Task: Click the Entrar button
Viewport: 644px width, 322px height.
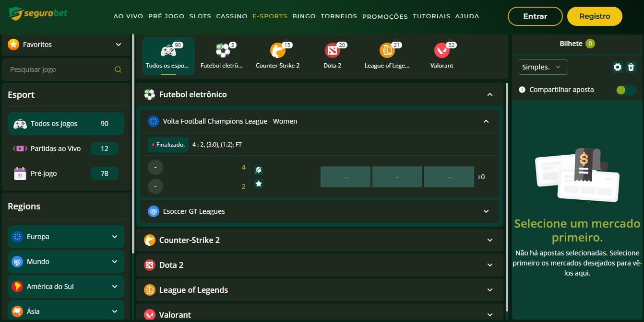Action: (535, 16)
